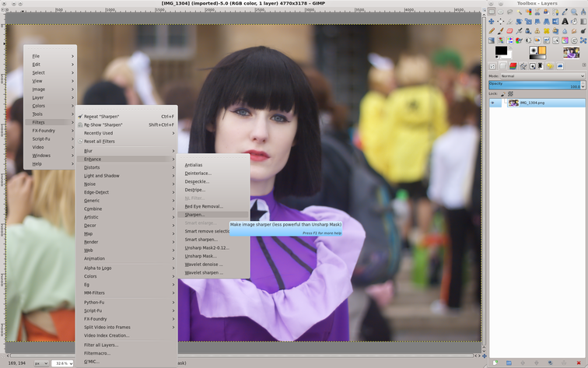Select the Zoom magnifier tool
The image size is (588, 368).
(x=574, y=12)
